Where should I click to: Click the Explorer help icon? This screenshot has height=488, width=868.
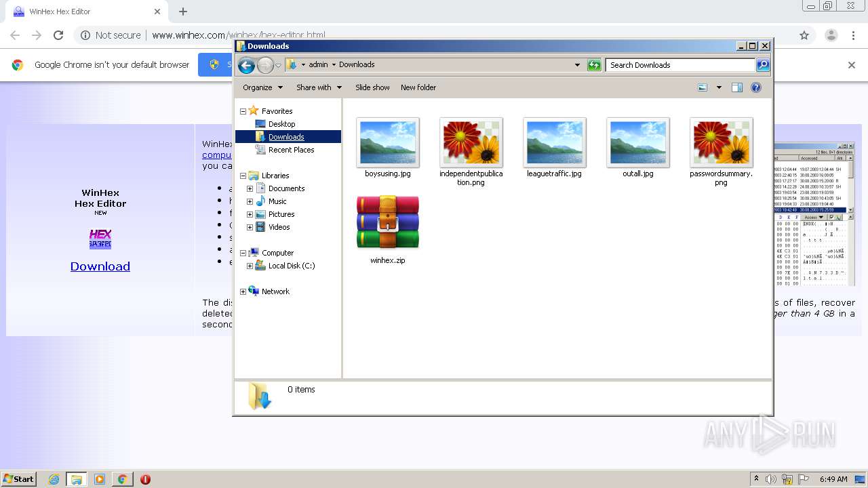(756, 87)
